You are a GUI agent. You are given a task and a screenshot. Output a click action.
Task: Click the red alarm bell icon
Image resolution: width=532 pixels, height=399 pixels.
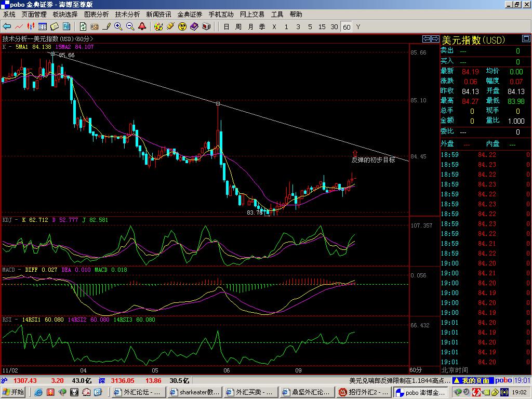pyautogui.click(x=142, y=26)
